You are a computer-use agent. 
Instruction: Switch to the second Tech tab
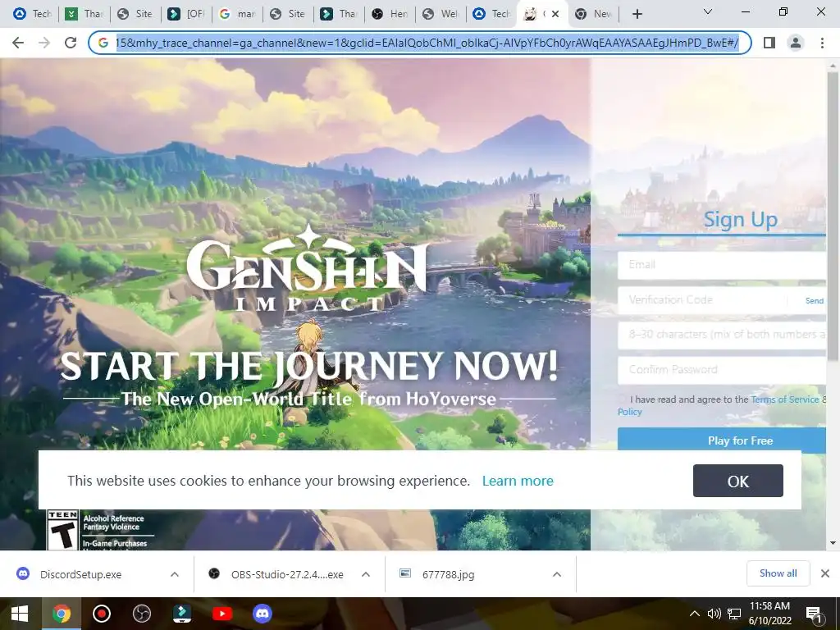(492, 14)
